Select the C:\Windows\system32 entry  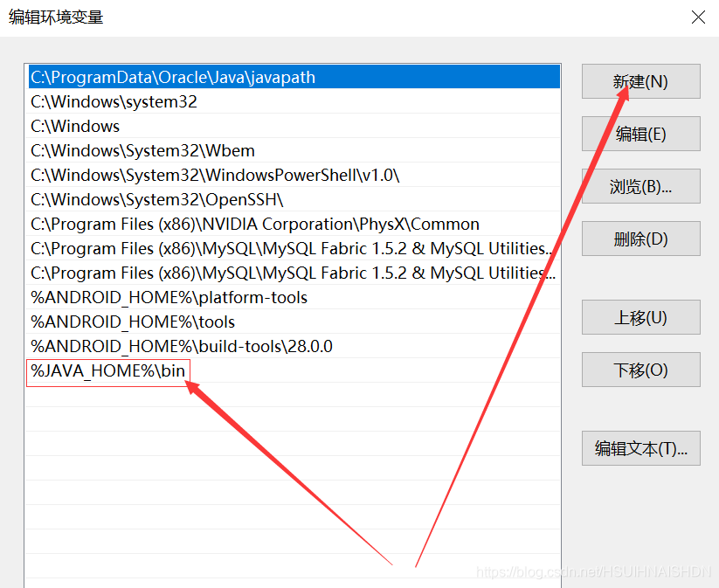293,100
